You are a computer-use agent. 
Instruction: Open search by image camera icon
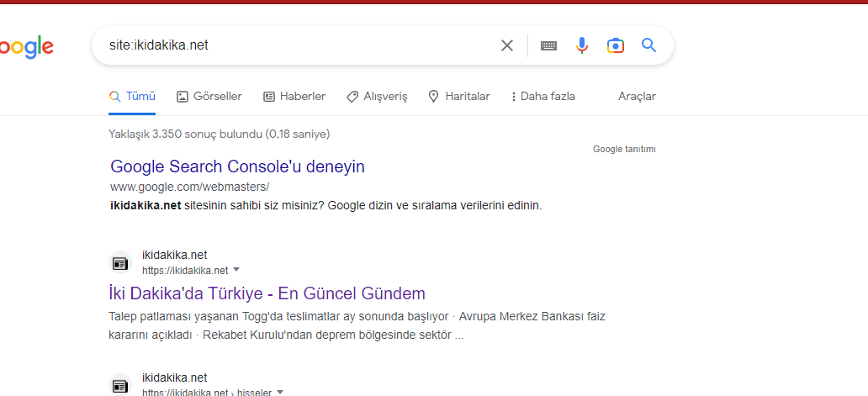[616, 45]
